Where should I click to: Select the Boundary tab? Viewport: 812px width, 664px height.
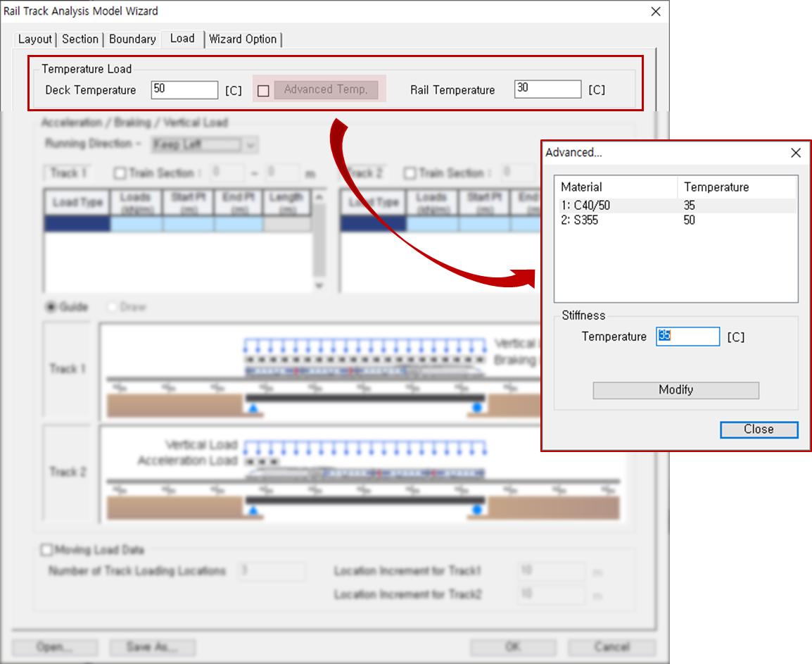[132, 39]
